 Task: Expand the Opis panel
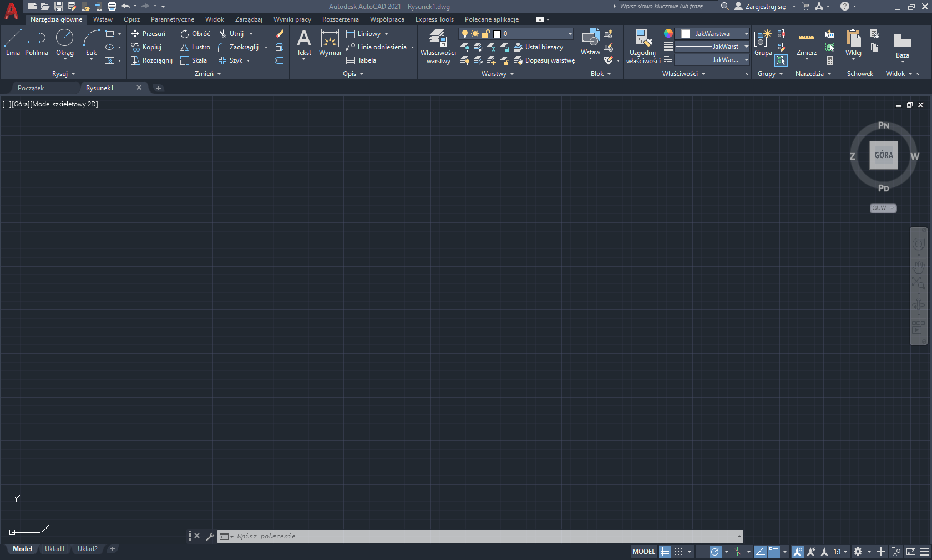pos(353,74)
